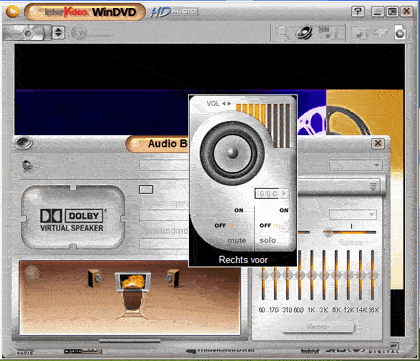Click the Dolby Virtual Speaker button
Viewport: 420px width, 361px height.
click(x=73, y=218)
